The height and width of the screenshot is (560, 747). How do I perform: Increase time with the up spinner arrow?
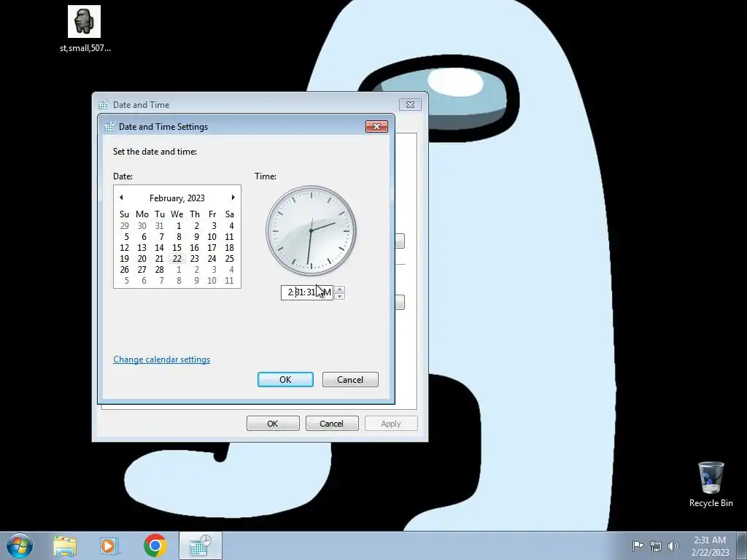coord(339,289)
